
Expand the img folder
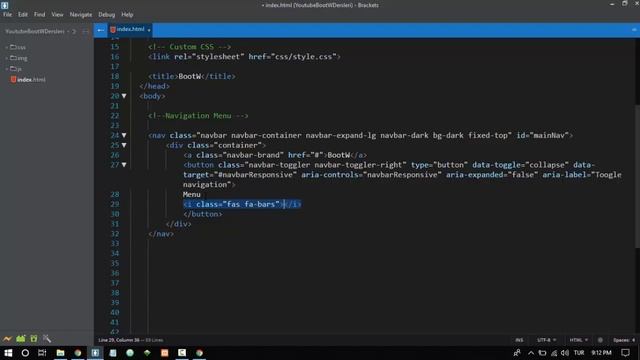point(18,58)
